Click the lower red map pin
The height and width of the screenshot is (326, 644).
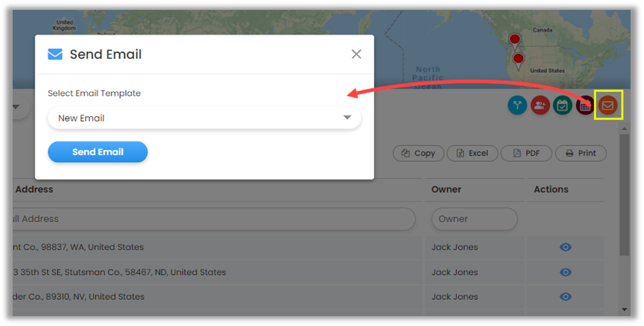tap(518, 60)
